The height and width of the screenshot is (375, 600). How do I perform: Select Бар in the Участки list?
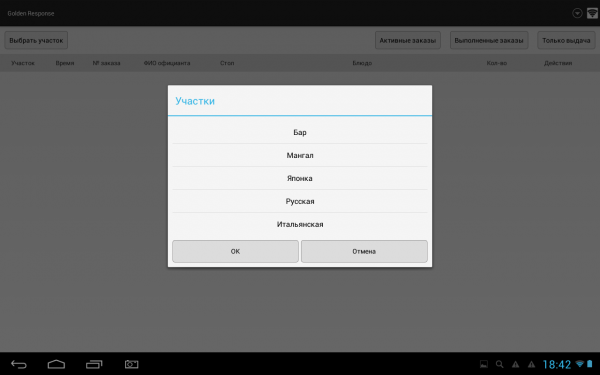300,132
